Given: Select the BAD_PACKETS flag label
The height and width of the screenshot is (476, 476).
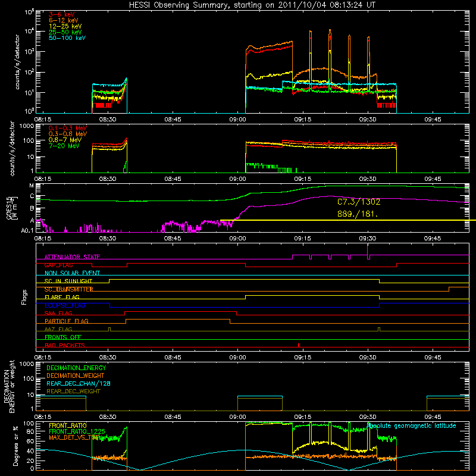Looking at the screenshot, I should pos(65,346).
